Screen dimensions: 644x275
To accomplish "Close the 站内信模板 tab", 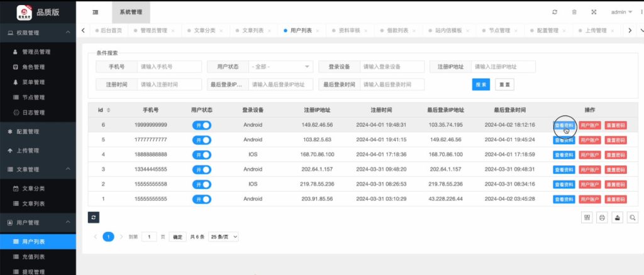I will 468,31.
